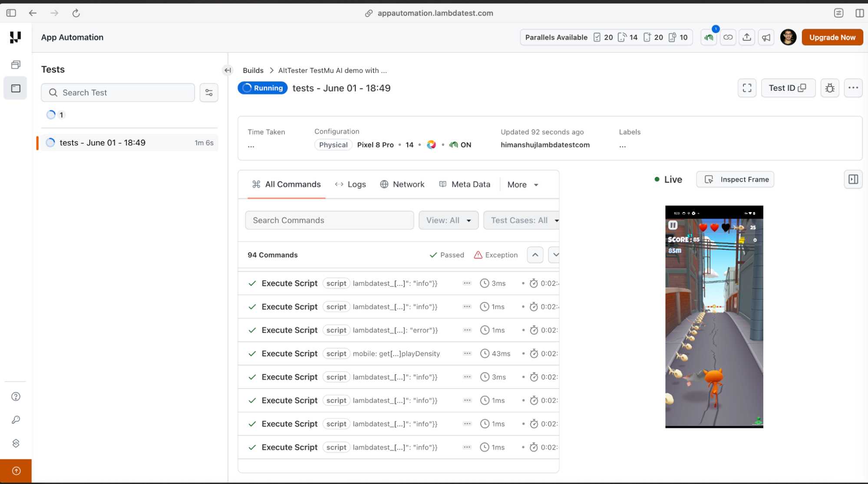Image resolution: width=868 pixels, height=484 pixels.
Task: Open the View: All dropdown
Action: click(449, 220)
